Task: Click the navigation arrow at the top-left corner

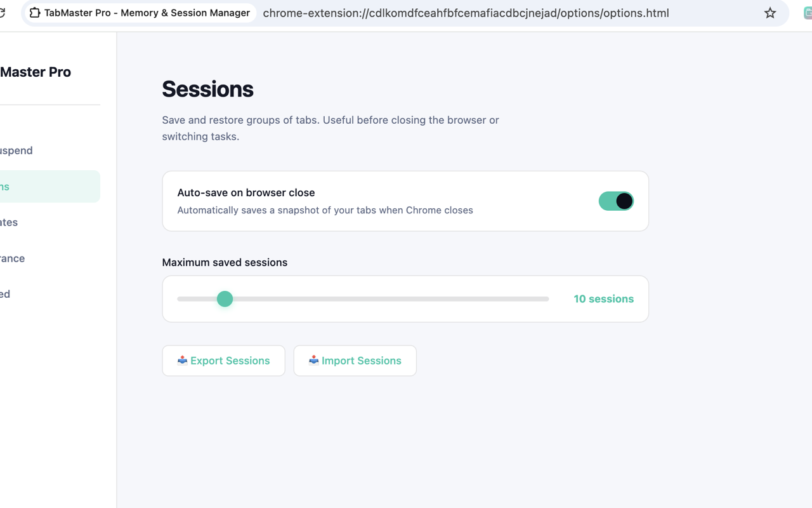Action: (3, 13)
